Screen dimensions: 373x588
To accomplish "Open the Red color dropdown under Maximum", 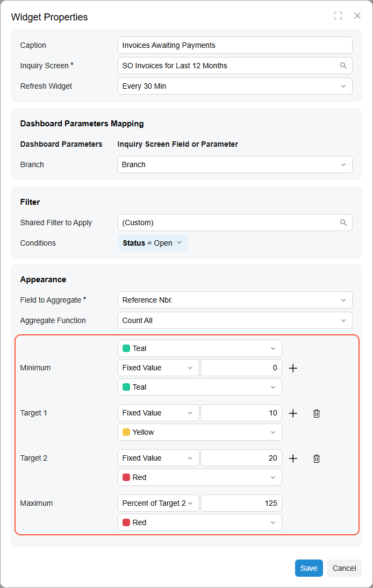I will click(x=200, y=522).
